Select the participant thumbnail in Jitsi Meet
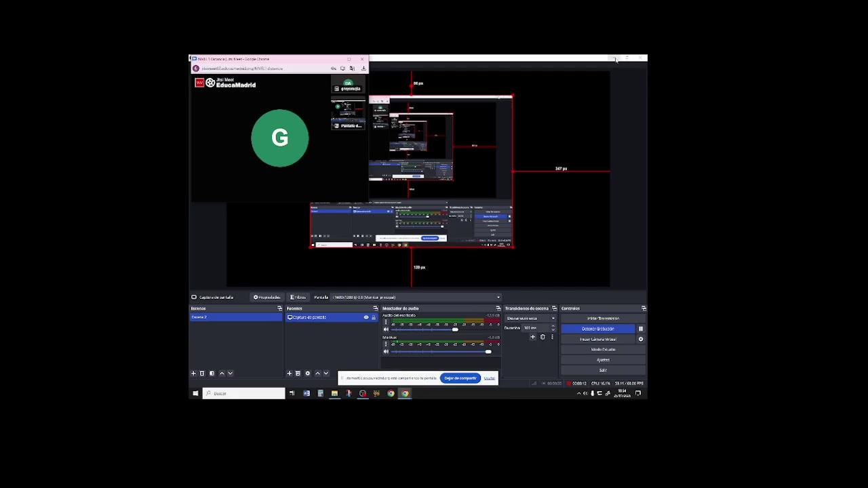 pos(349,84)
